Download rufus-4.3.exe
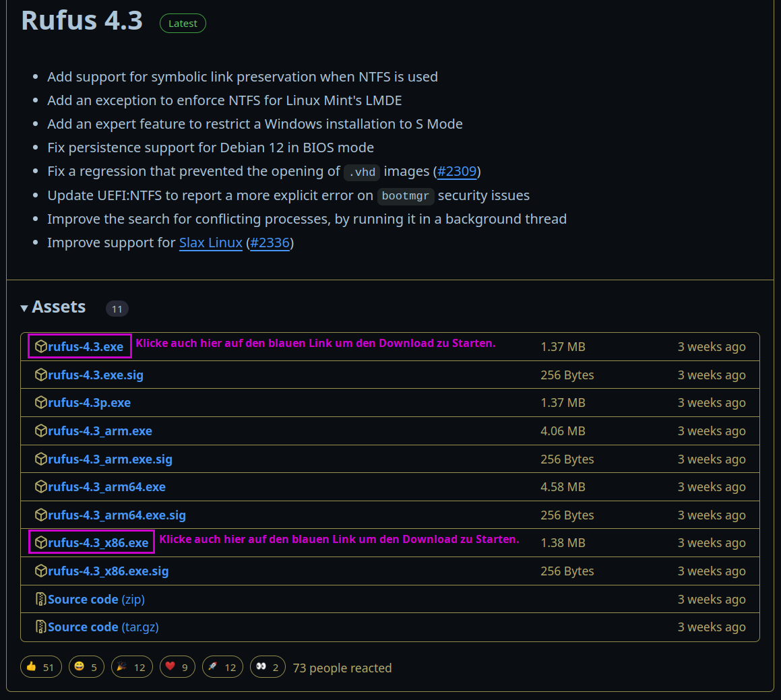The image size is (781, 700). tap(86, 346)
